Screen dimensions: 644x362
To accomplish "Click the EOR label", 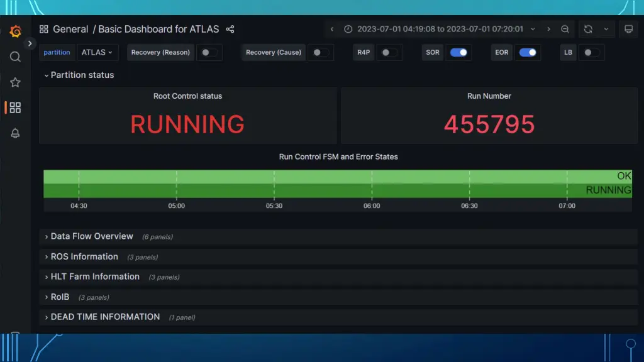I will pos(501,53).
